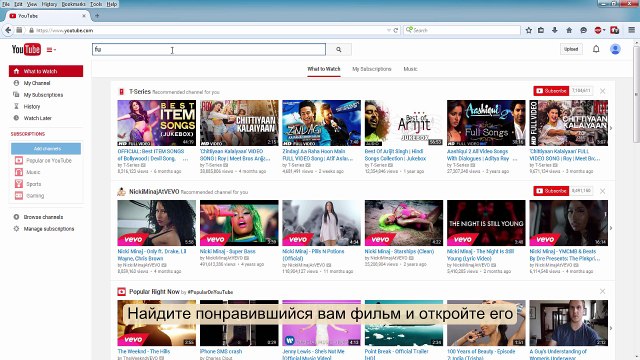Open Nicki Minaj Starships (Clean) link
The height and width of the screenshot is (360, 640).
[x=399, y=251]
